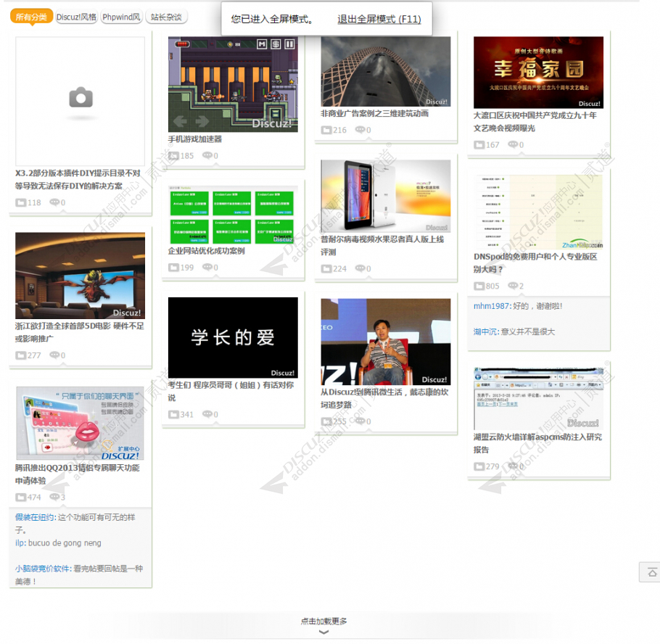Open the placeholder camera image card
The height and width of the screenshot is (644, 660).
(x=80, y=102)
